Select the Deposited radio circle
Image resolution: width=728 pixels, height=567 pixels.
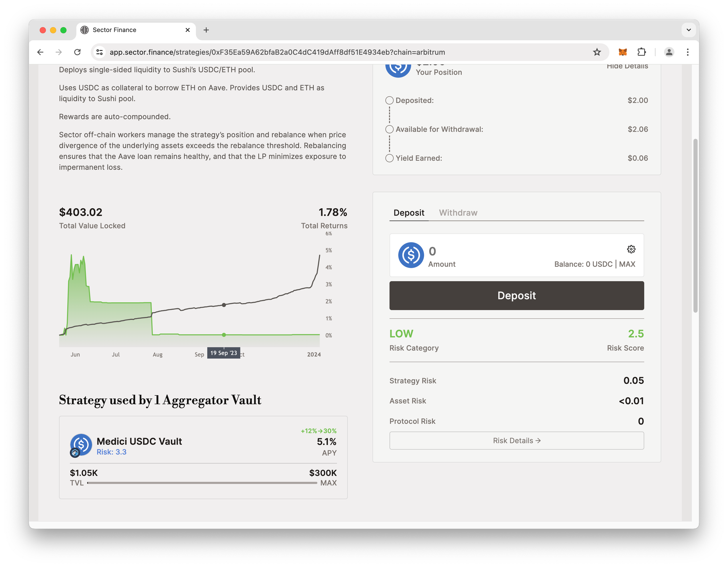(389, 100)
